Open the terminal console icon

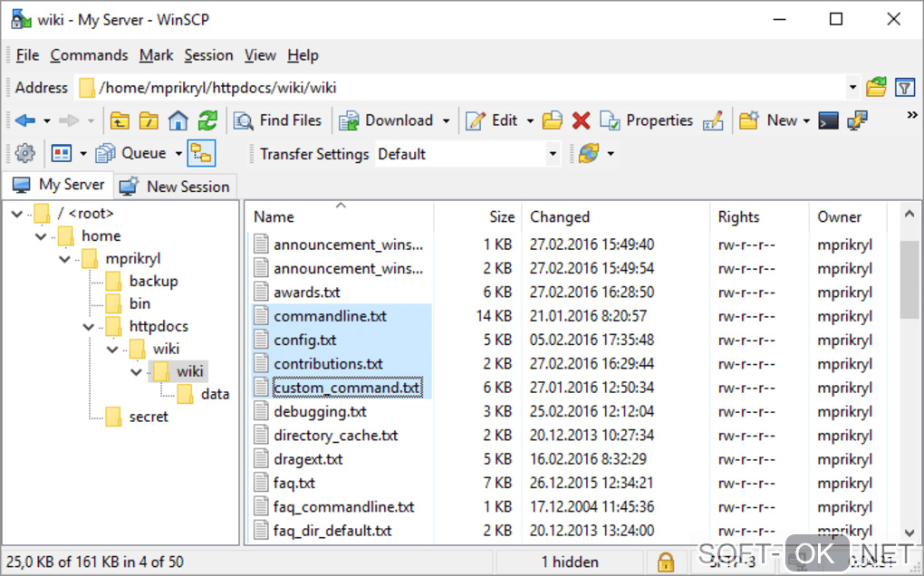click(829, 120)
